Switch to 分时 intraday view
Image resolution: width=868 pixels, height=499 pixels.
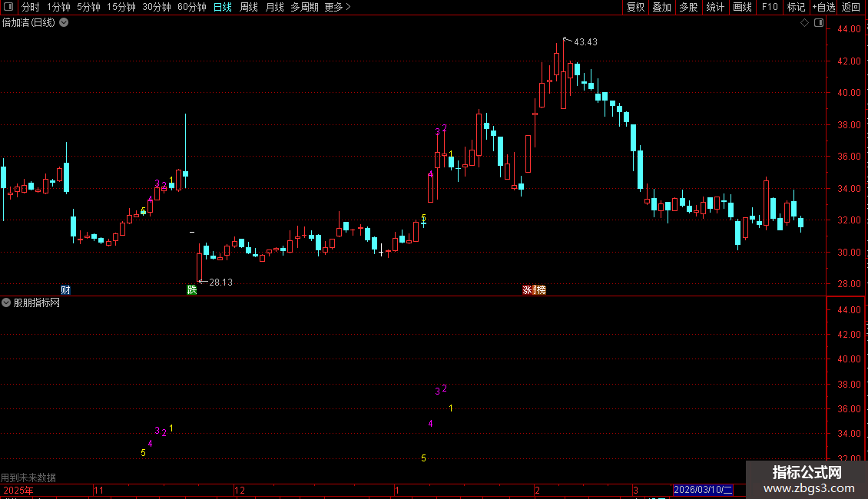coord(31,7)
